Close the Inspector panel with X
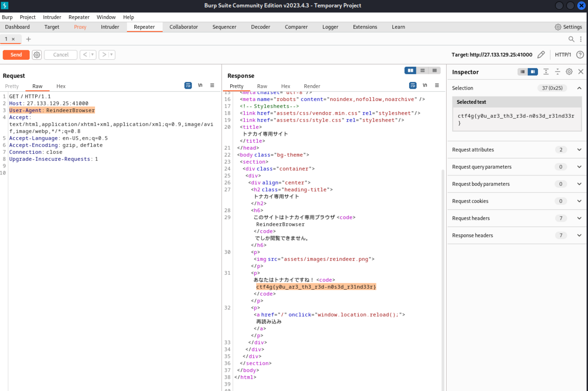This screenshot has height=391, width=588. (x=581, y=72)
